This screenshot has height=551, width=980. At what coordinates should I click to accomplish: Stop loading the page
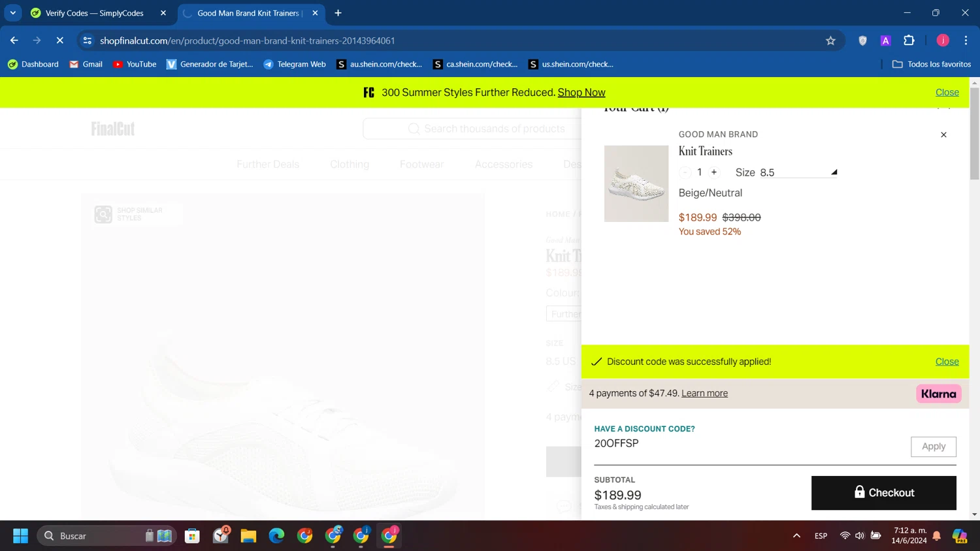coord(59,40)
